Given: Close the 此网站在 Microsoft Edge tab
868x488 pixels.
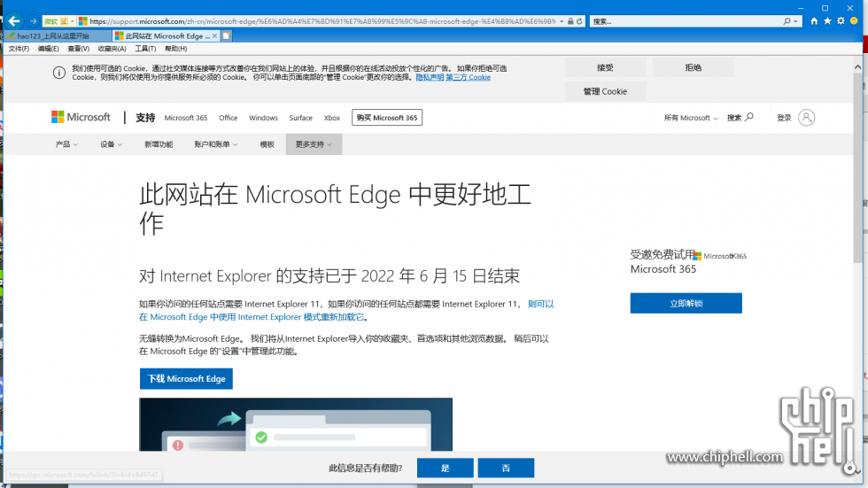Looking at the screenshot, I should tap(214, 36).
